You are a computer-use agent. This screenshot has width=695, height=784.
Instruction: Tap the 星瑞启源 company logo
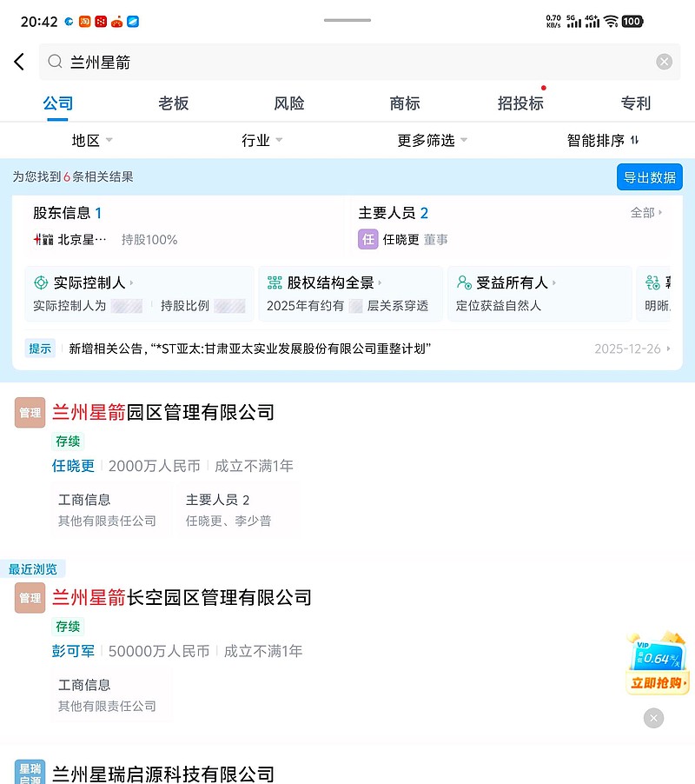(30, 772)
